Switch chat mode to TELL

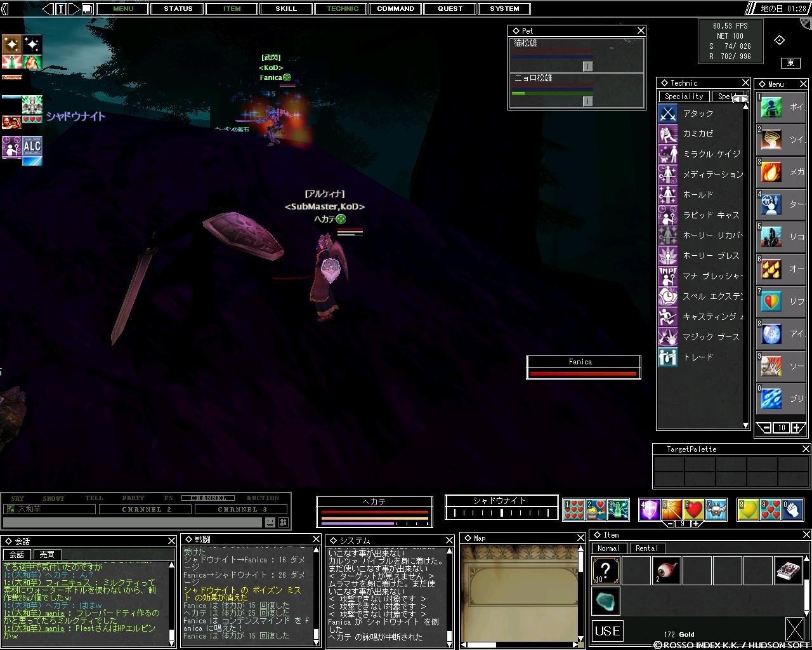(94, 498)
